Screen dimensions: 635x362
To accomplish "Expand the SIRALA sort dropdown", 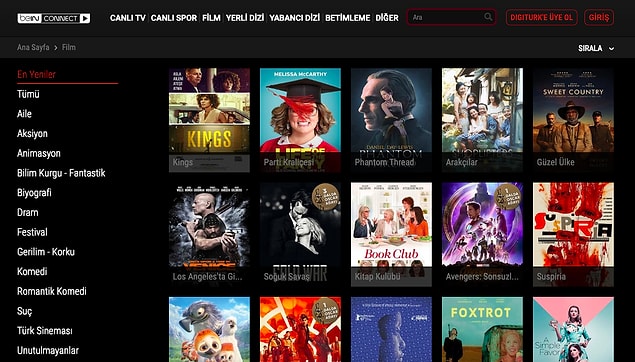I will click(x=596, y=48).
